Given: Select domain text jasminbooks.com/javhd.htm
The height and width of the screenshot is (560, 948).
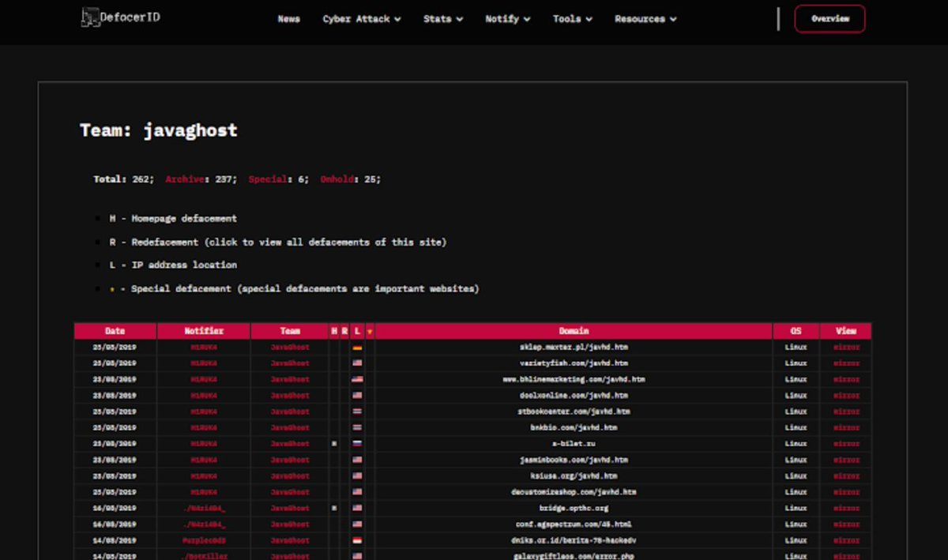Looking at the screenshot, I should (x=574, y=460).
